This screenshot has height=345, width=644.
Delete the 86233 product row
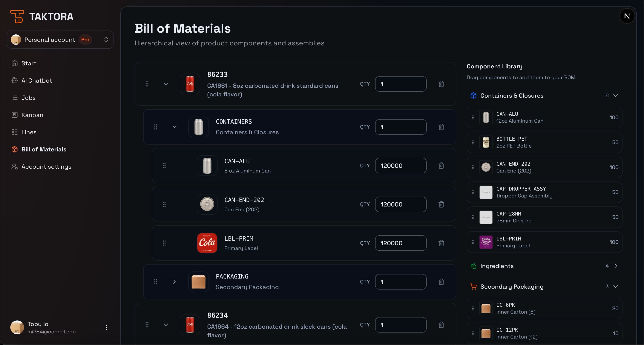click(x=441, y=84)
